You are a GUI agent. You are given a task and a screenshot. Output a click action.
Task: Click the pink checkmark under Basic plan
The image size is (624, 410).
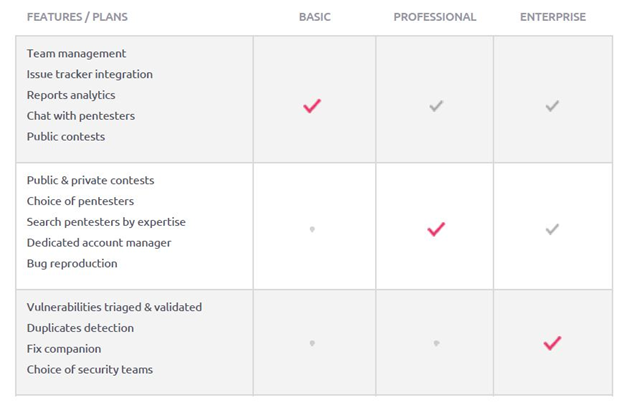[x=312, y=105]
